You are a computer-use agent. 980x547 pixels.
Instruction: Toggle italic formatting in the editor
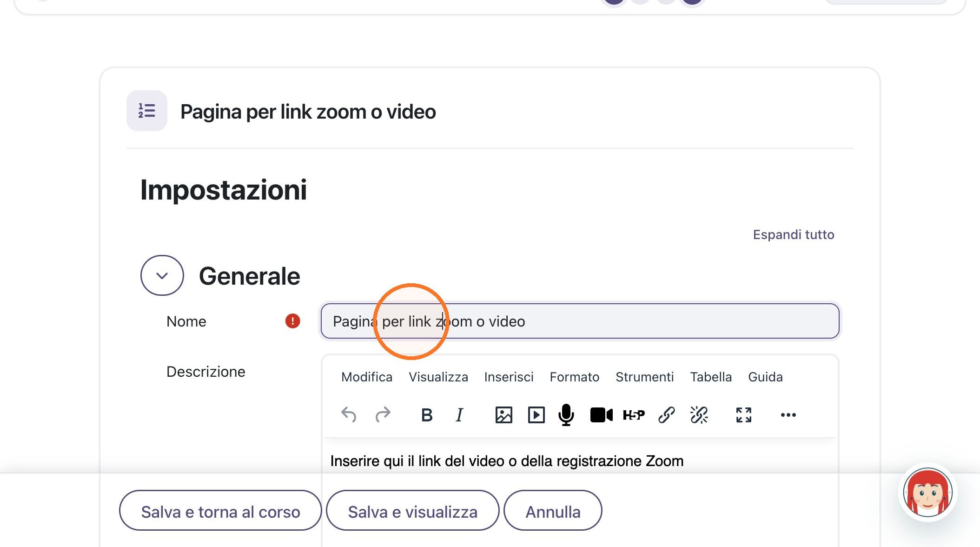coord(459,415)
